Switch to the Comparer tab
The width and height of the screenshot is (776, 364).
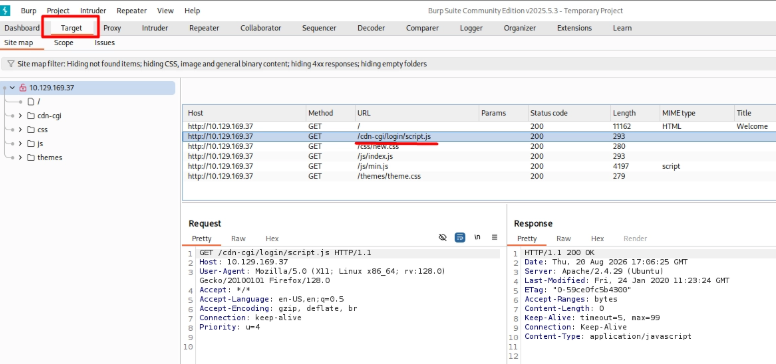pos(422,28)
